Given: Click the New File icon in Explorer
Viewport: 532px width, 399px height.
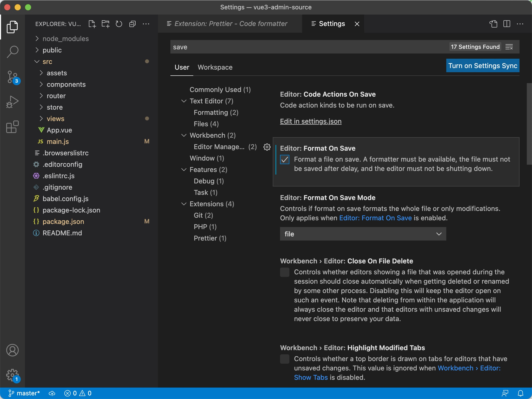Looking at the screenshot, I should (92, 24).
